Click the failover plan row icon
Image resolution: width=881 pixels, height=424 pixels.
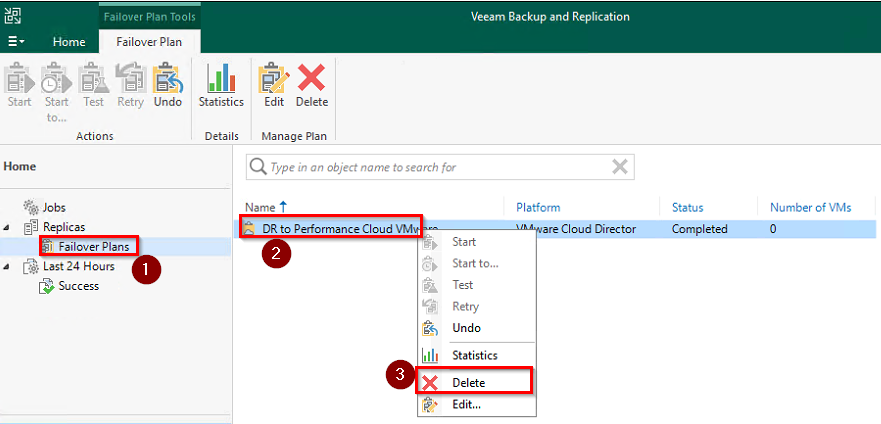[249, 229]
